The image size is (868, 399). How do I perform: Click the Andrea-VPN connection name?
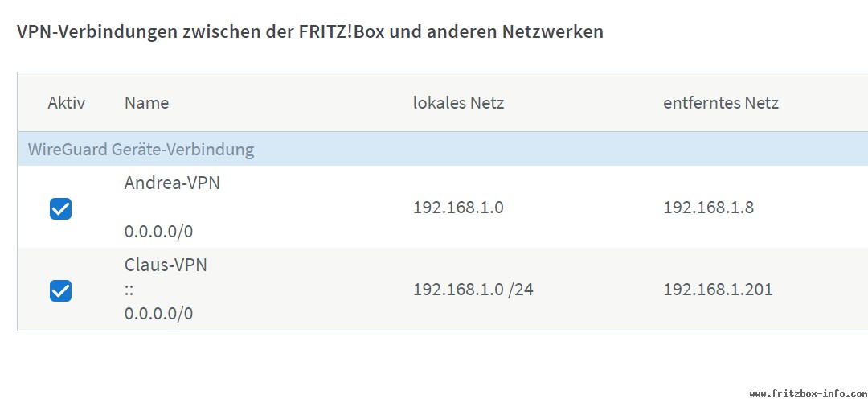pos(172,183)
